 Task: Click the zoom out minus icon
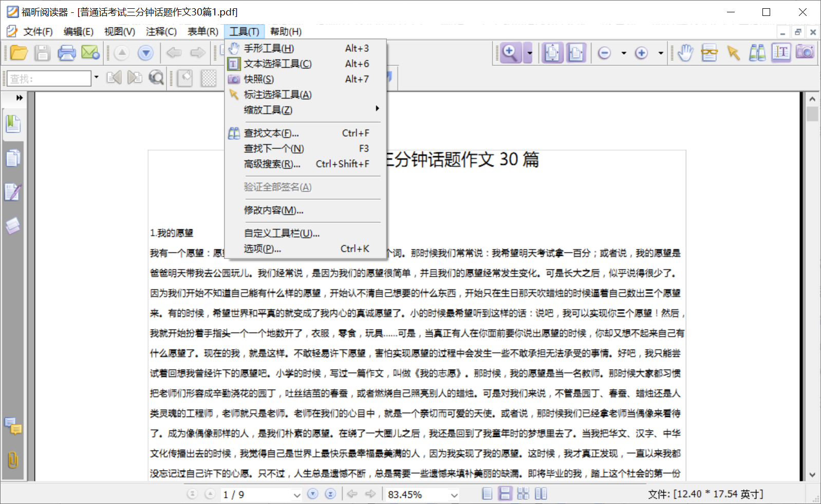tap(605, 53)
